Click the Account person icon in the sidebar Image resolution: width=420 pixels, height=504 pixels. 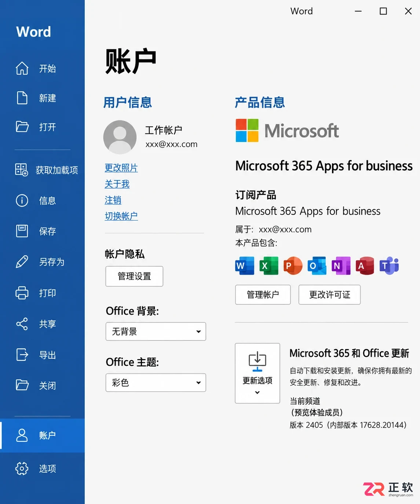pos(22,435)
